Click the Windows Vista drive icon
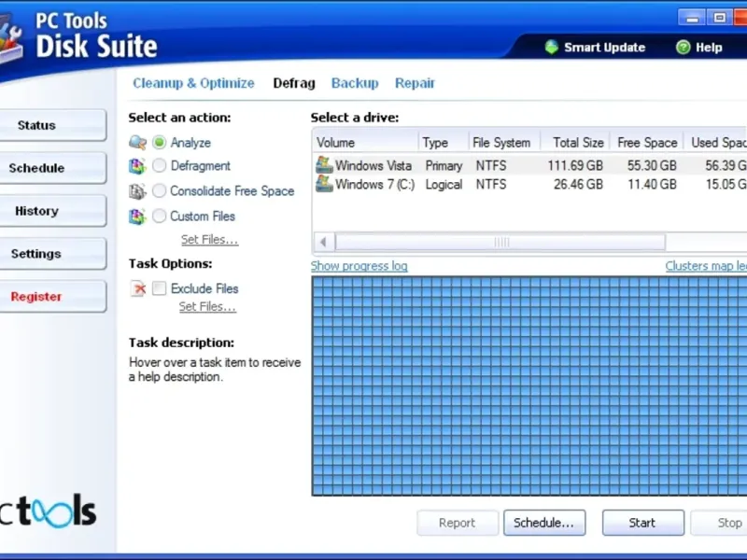 point(324,165)
